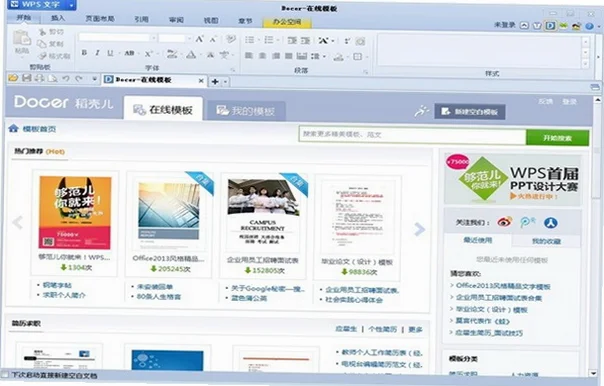Open the 审阅 ribbon tab
The width and height of the screenshot is (604, 386).
pyautogui.click(x=176, y=20)
